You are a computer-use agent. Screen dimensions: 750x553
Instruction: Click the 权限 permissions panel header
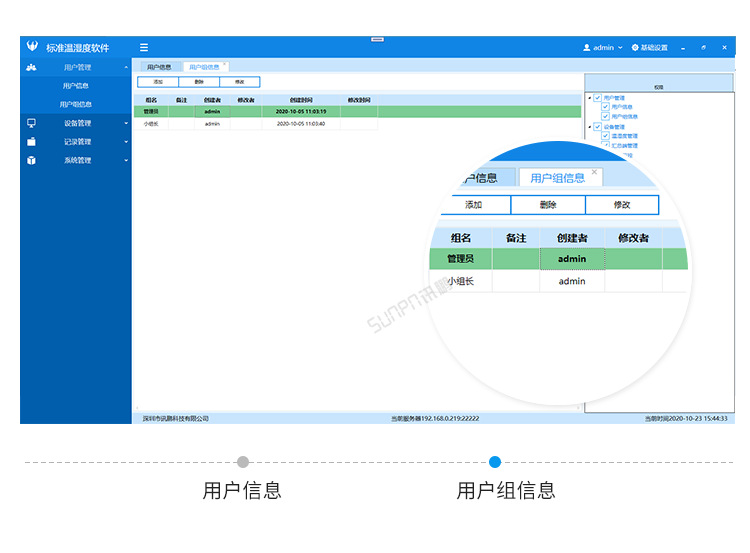[x=659, y=83]
